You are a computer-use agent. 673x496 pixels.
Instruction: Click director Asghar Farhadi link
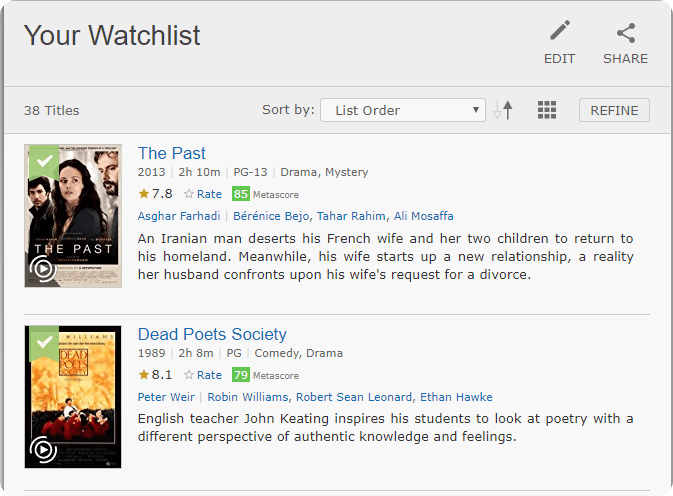(180, 216)
